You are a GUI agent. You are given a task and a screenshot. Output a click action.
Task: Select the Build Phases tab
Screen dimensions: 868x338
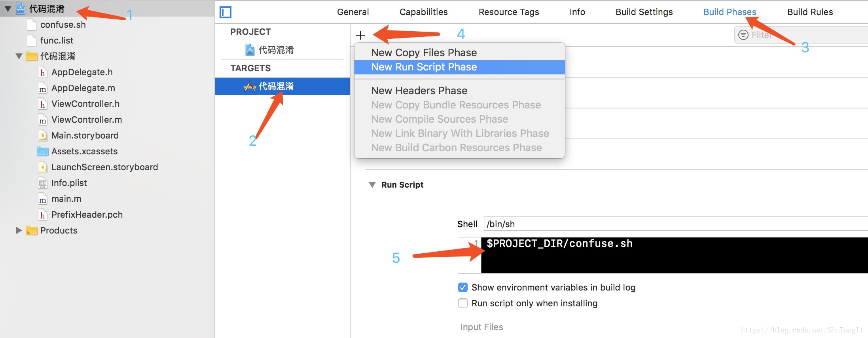click(730, 12)
